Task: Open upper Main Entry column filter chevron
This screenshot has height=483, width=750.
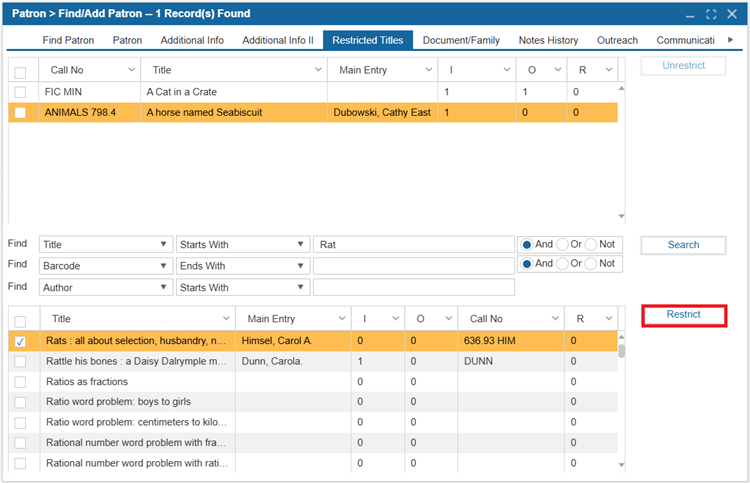Action: tap(429, 70)
